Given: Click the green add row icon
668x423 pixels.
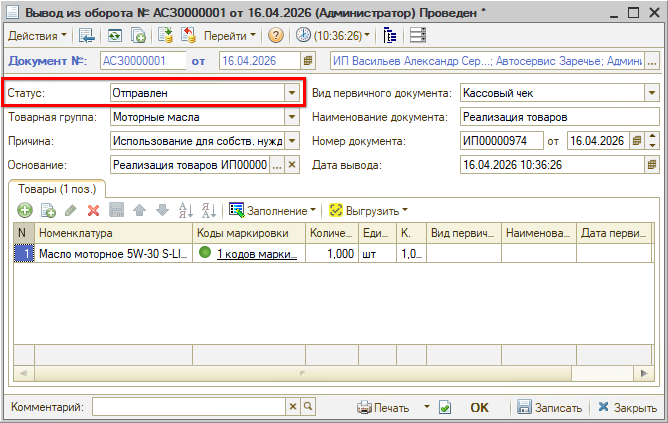Looking at the screenshot, I should tap(24, 211).
